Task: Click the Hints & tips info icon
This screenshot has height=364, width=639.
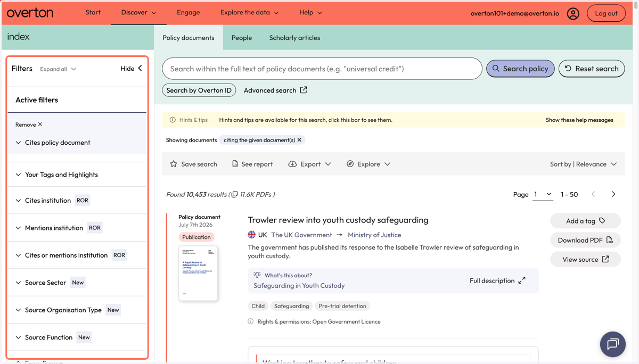Action: 173,120
